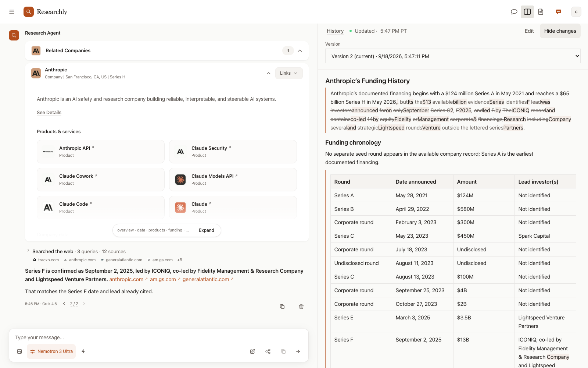Click the copy icon in message toolbar
588x368 pixels.
pos(283,351)
